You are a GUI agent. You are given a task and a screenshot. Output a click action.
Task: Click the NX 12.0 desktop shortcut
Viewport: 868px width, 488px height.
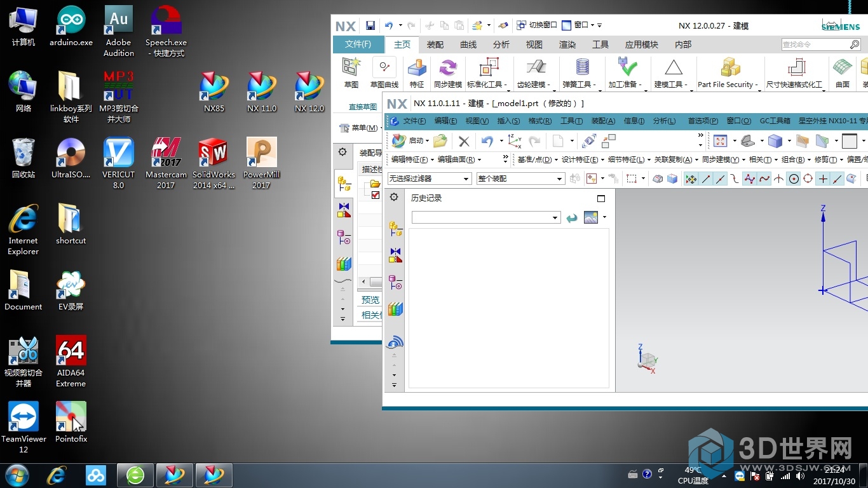309,93
